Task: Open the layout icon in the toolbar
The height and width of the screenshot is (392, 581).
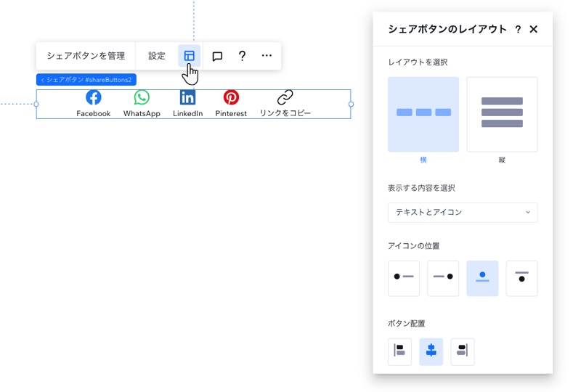Action: pyautogui.click(x=190, y=56)
